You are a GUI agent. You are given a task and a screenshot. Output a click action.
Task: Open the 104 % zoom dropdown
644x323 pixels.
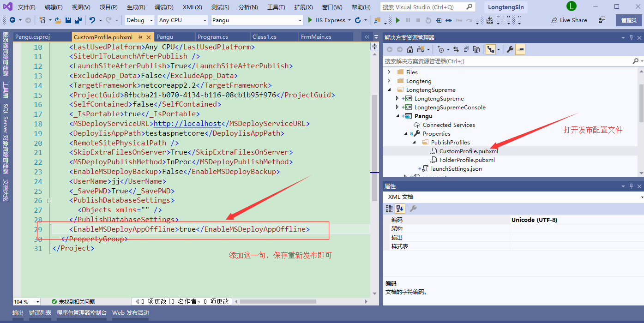37,301
